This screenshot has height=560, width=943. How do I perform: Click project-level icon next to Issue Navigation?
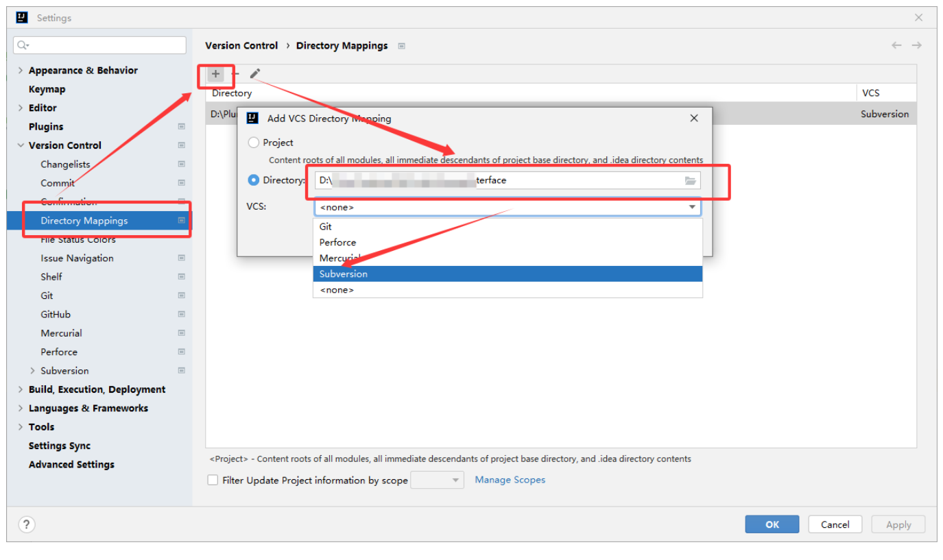click(182, 258)
